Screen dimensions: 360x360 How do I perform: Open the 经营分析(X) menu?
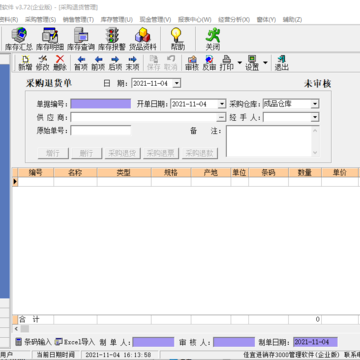coord(234,20)
